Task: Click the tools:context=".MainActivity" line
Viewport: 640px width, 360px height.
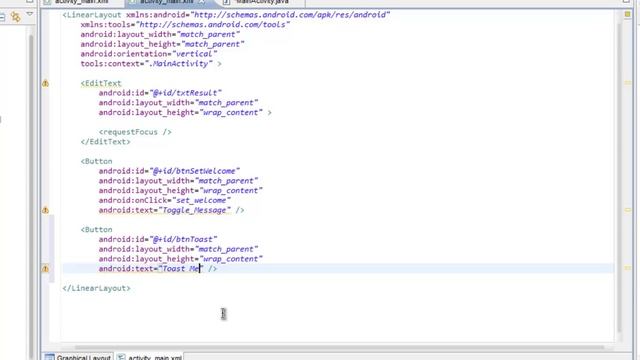Action: click(x=151, y=64)
